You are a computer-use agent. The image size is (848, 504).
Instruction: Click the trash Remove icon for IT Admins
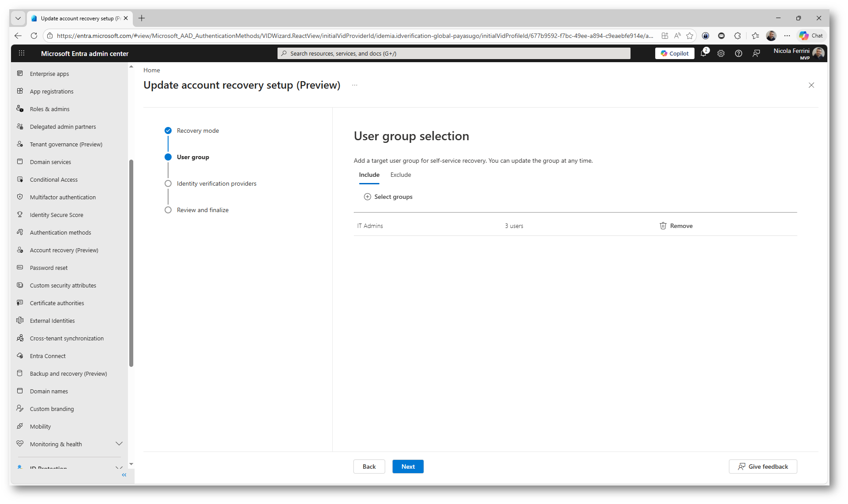pos(663,226)
